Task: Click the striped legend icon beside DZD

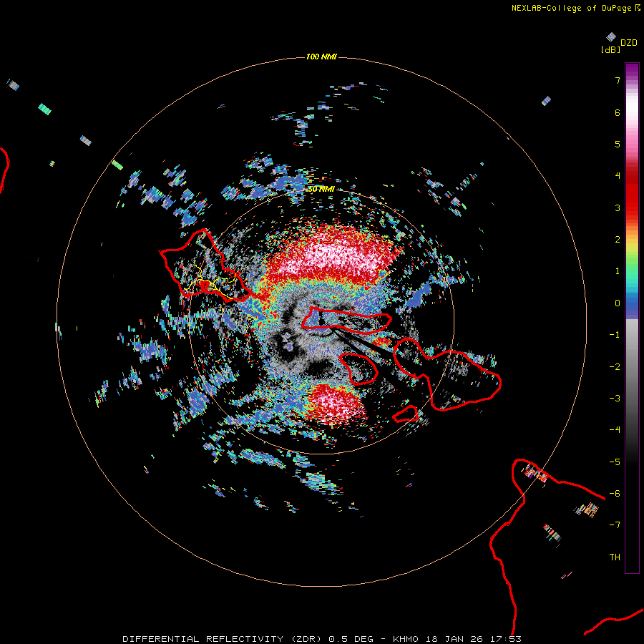Action: click(x=611, y=37)
